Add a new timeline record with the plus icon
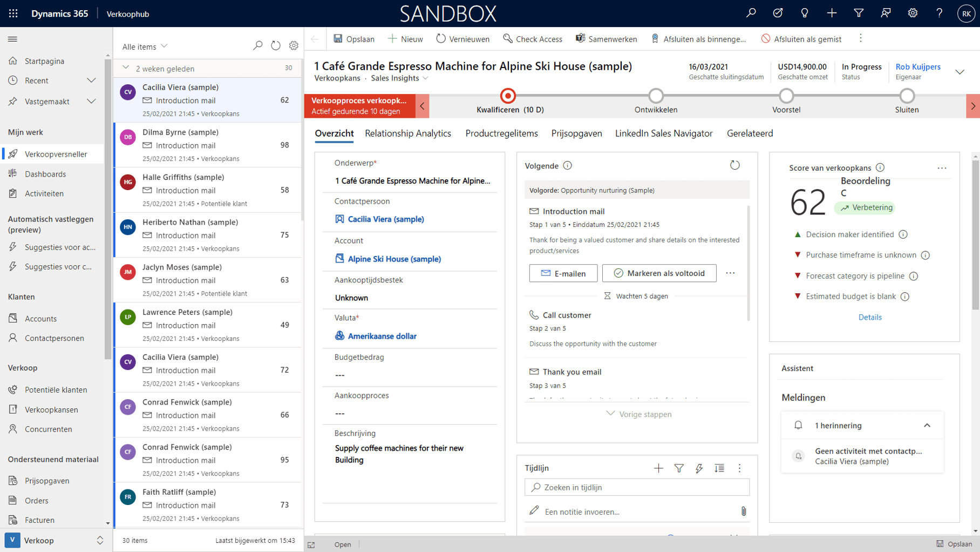 (x=658, y=468)
